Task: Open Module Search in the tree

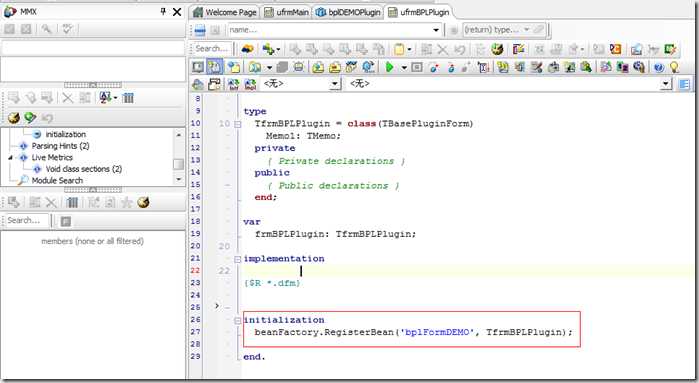Action: [x=57, y=181]
